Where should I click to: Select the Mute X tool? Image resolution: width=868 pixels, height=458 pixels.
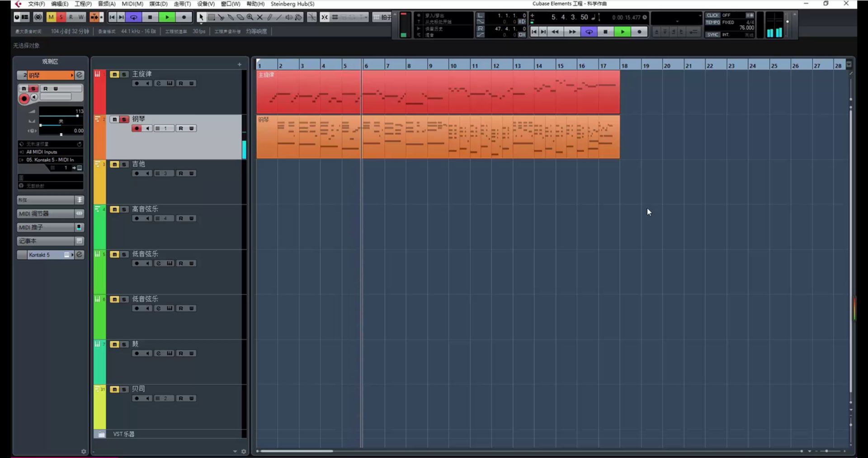click(x=260, y=17)
